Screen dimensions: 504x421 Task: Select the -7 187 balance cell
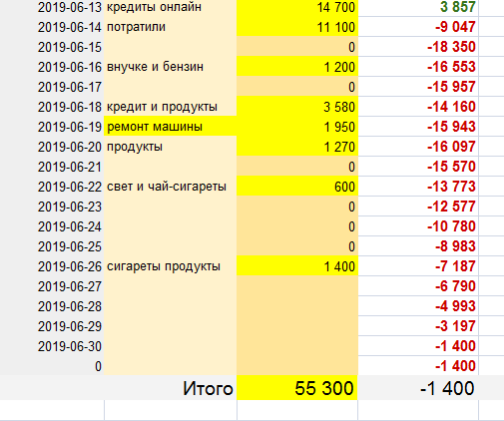tap(418, 266)
